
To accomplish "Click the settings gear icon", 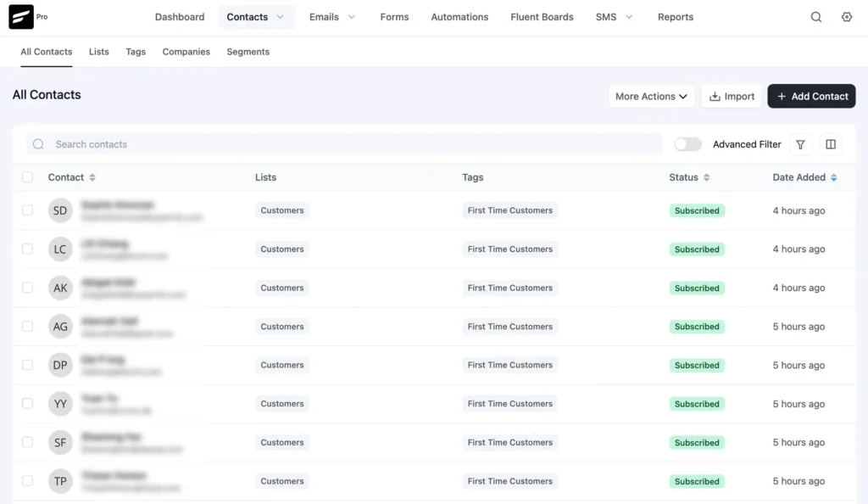I will (x=846, y=16).
